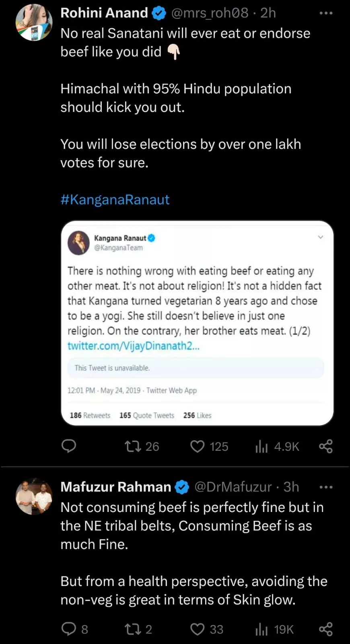Open more options on Mafuzur Rahman's tweet

[325, 487]
